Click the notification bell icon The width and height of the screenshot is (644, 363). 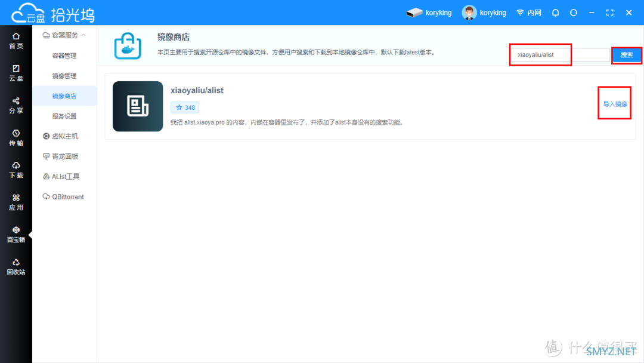(x=555, y=13)
